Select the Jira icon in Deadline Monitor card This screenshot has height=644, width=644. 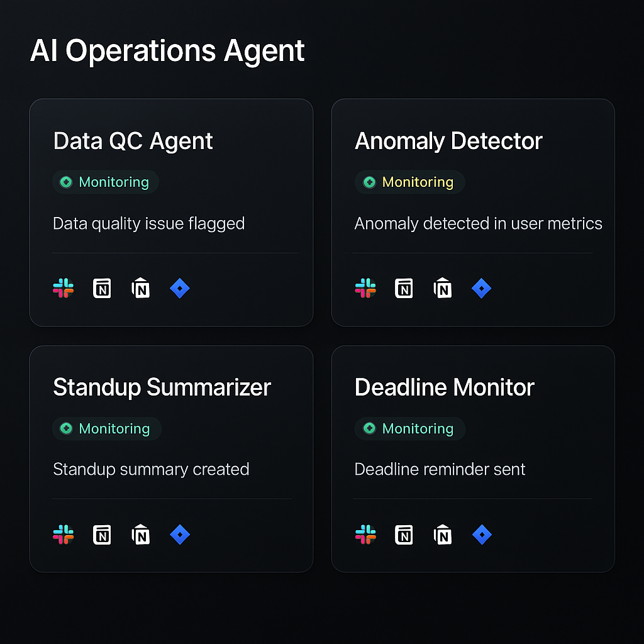(482, 535)
